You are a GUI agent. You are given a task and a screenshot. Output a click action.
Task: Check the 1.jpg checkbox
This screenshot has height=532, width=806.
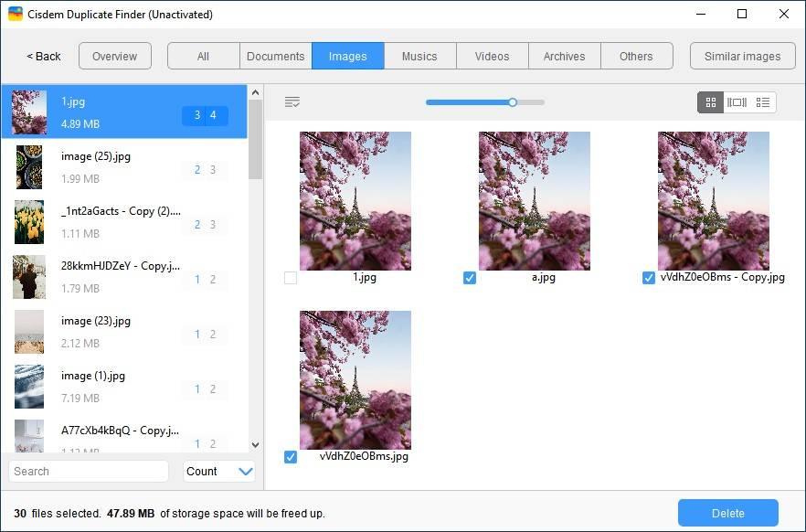point(291,278)
